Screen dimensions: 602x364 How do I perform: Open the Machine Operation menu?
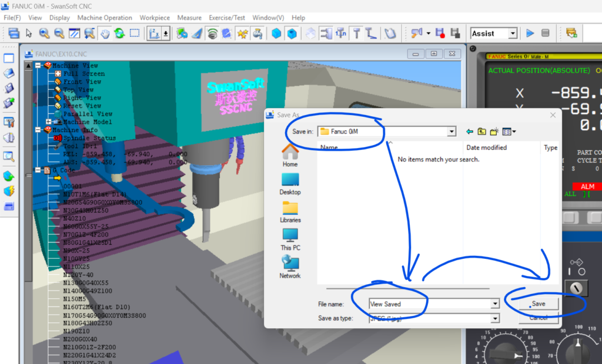pos(105,18)
